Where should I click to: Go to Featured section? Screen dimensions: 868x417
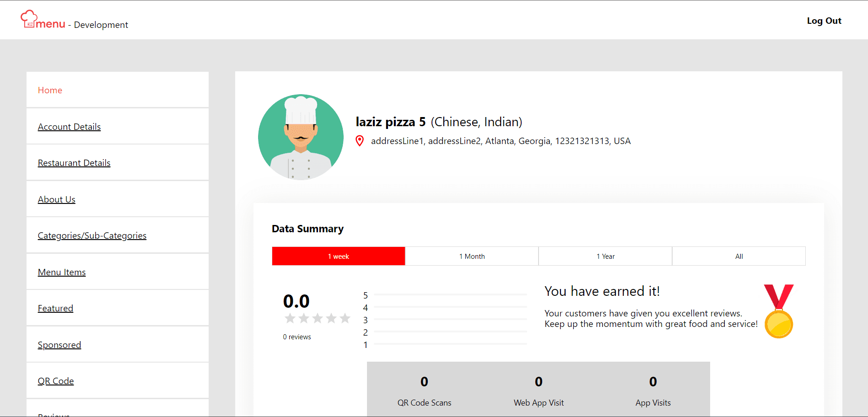point(55,308)
